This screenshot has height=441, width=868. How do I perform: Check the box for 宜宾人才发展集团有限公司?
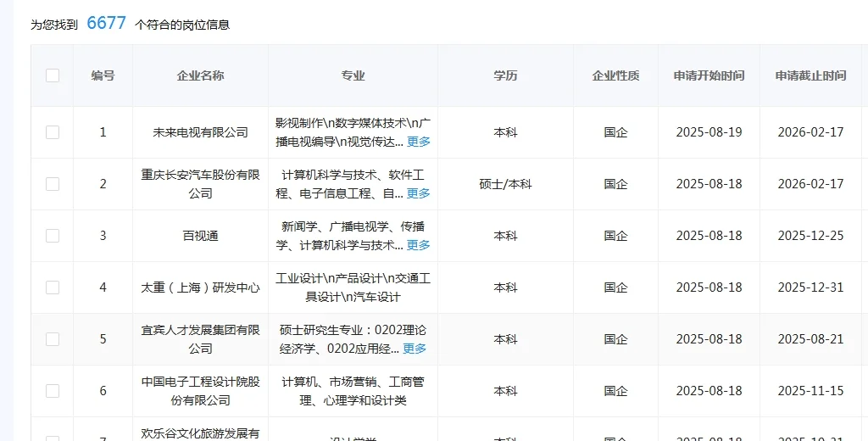point(53,339)
